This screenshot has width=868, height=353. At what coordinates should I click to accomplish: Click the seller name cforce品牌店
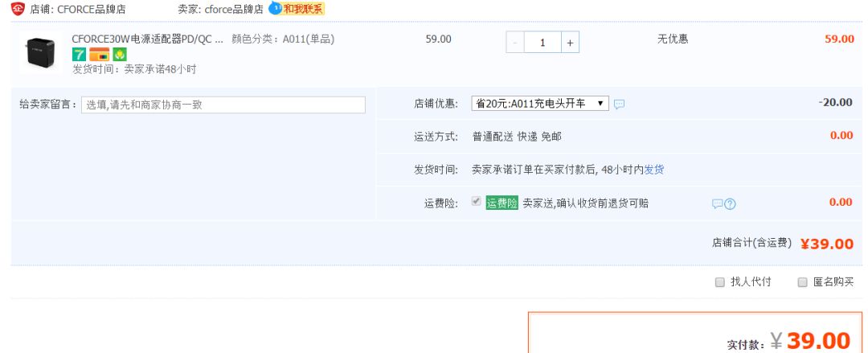[234, 10]
